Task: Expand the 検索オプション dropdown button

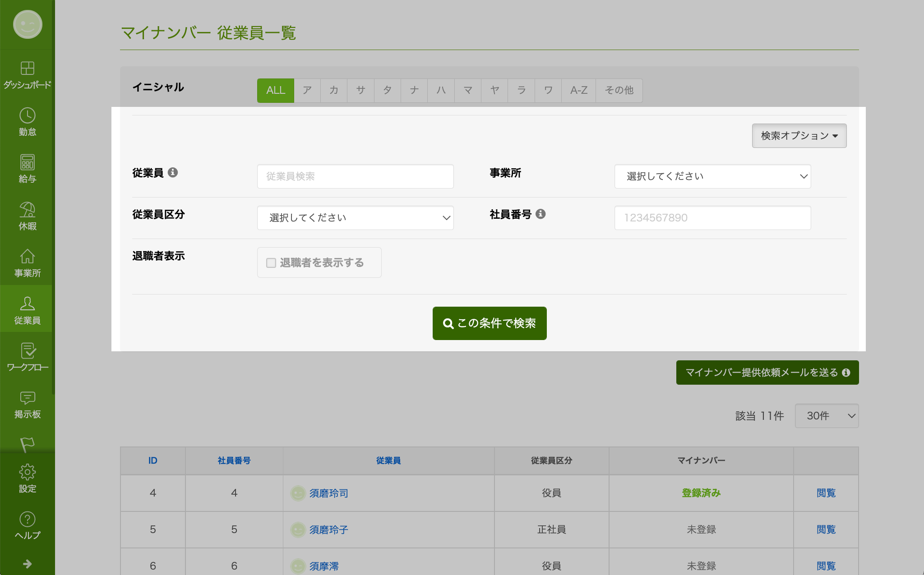Action: point(799,136)
